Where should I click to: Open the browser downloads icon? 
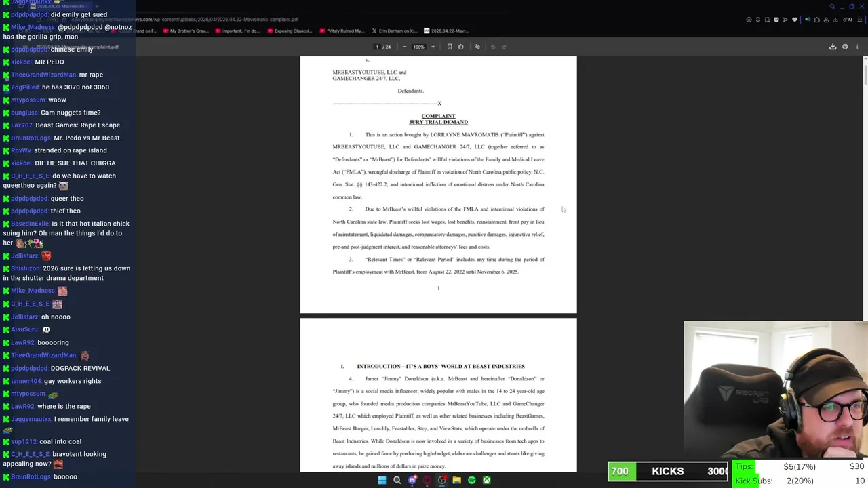pyautogui.click(x=835, y=20)
